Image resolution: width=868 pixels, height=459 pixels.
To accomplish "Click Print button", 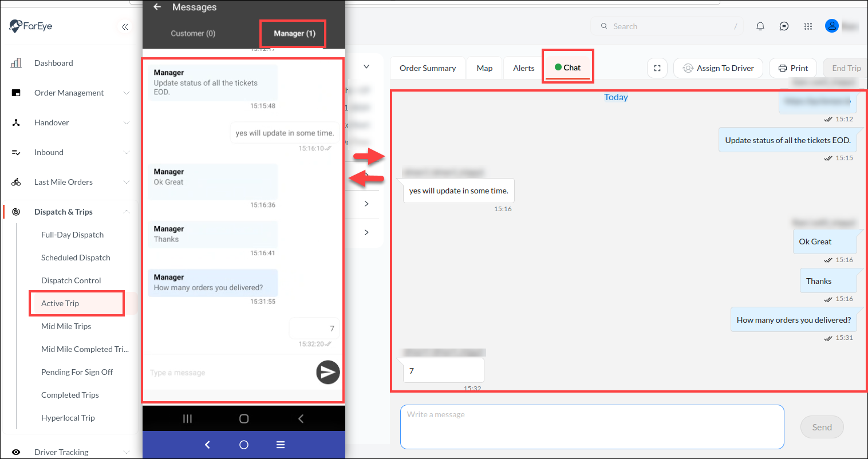I will [x=793, y=68].
